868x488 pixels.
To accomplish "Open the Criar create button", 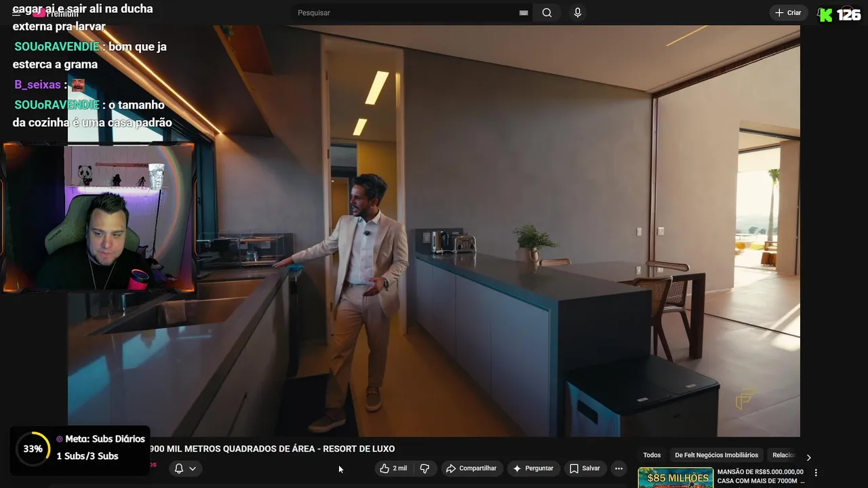I will pos(788,13).
